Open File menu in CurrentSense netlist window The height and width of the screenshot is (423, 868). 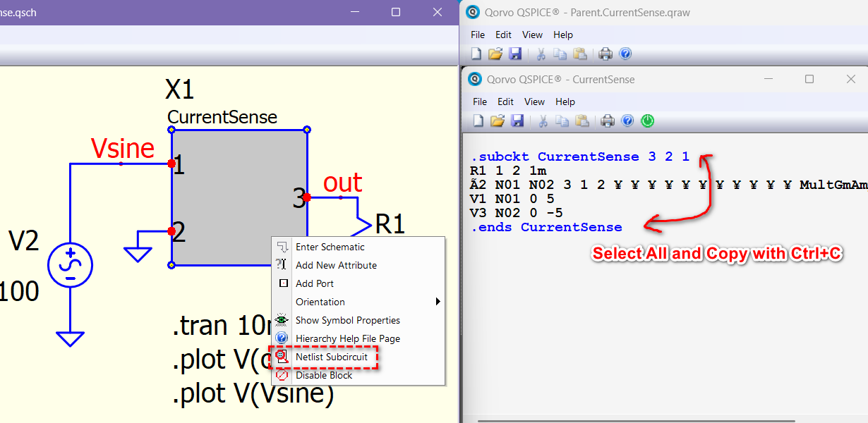point(480,102)
